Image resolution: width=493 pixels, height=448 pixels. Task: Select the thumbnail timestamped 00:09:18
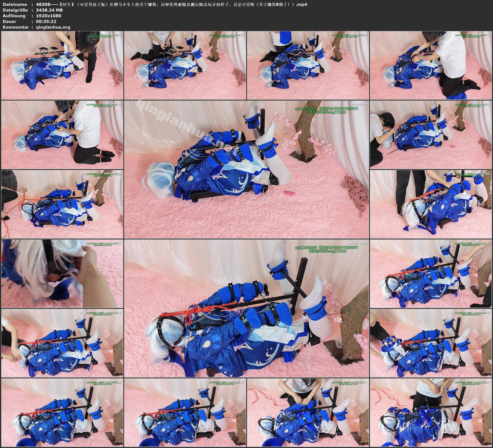coord(62,135)
